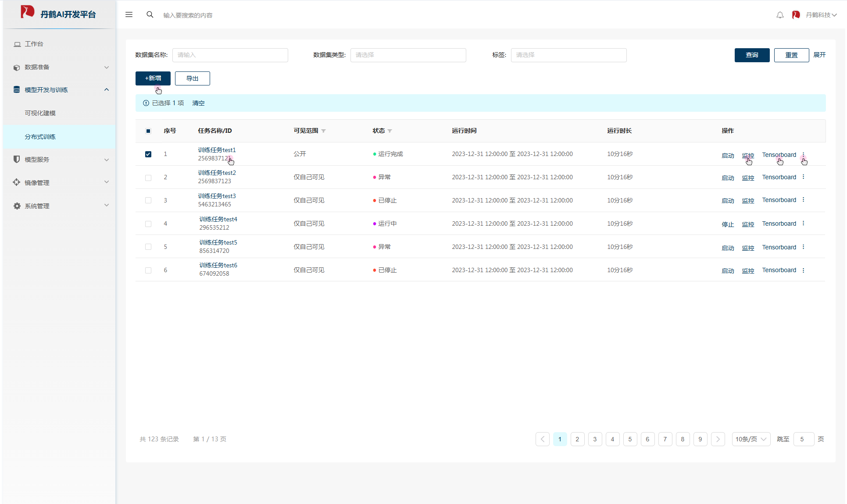The image size is (847, 504).
Task: Open the notification bell
Action: click(x=780, y=15)
